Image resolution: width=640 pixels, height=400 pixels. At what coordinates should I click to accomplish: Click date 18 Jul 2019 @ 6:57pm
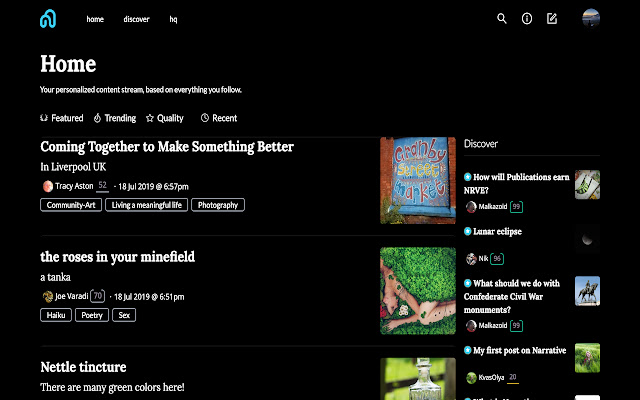(x=153, y=187)
